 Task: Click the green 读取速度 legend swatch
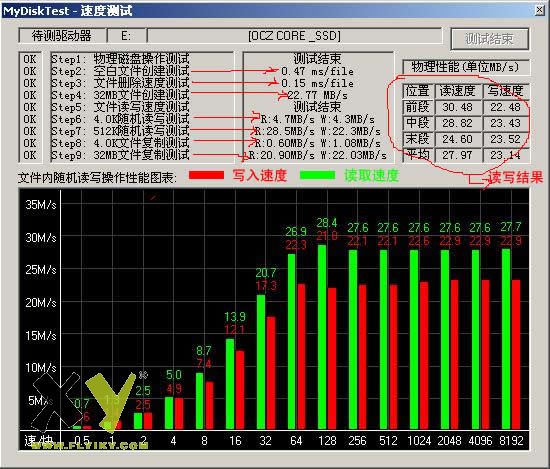click(318, 175)
